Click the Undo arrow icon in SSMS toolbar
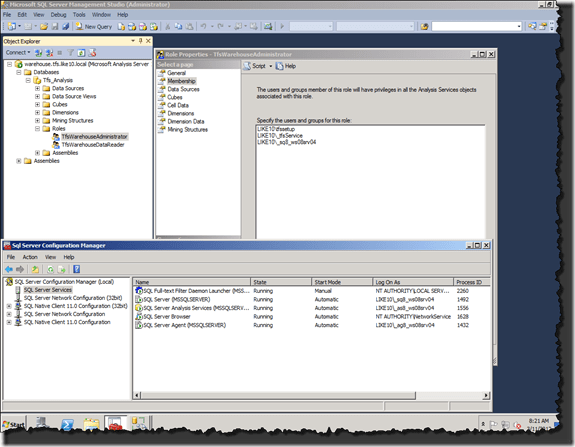Image resolution: width=575 pixels, height=447 pixels. coord(204,26)
